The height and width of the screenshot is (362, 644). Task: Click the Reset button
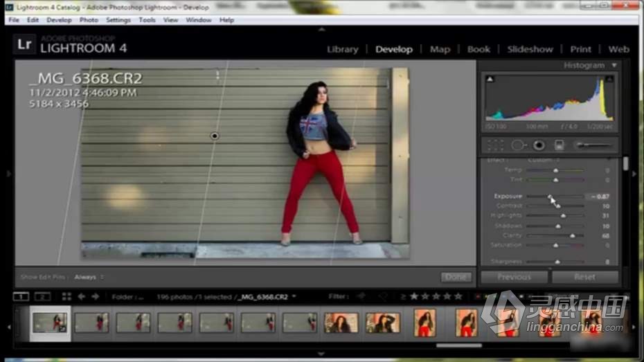(585, 277)
